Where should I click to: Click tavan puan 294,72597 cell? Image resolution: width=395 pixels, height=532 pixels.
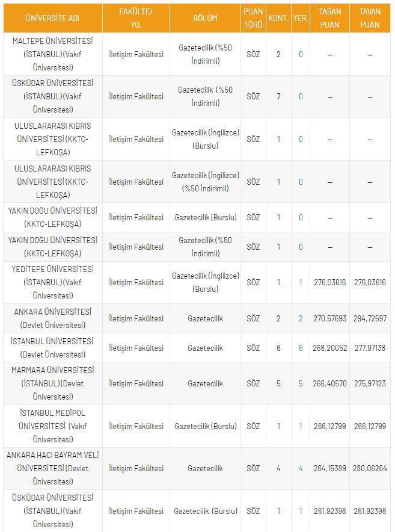370,318
